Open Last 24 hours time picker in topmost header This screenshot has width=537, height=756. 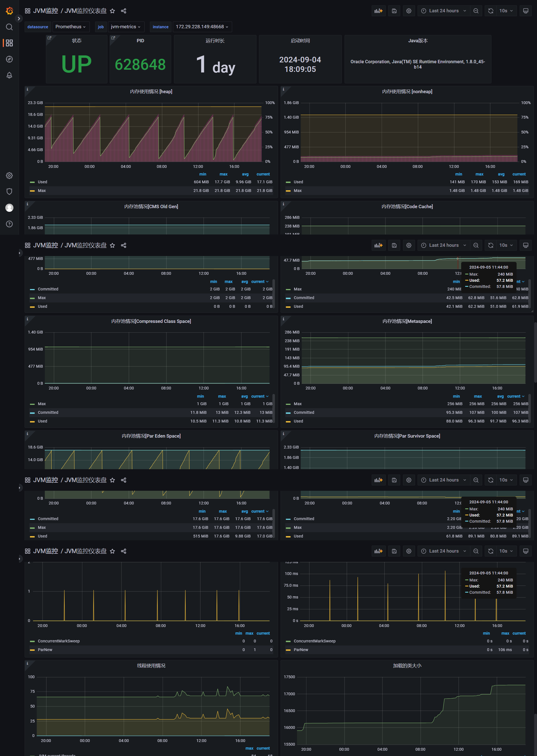click(444, 11)
